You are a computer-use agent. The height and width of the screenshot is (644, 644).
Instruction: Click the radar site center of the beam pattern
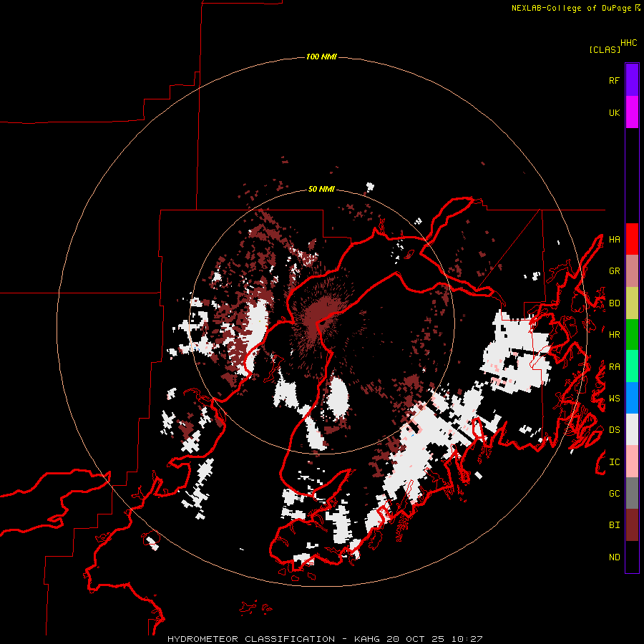pyautogui.click(x=323, y=321)
